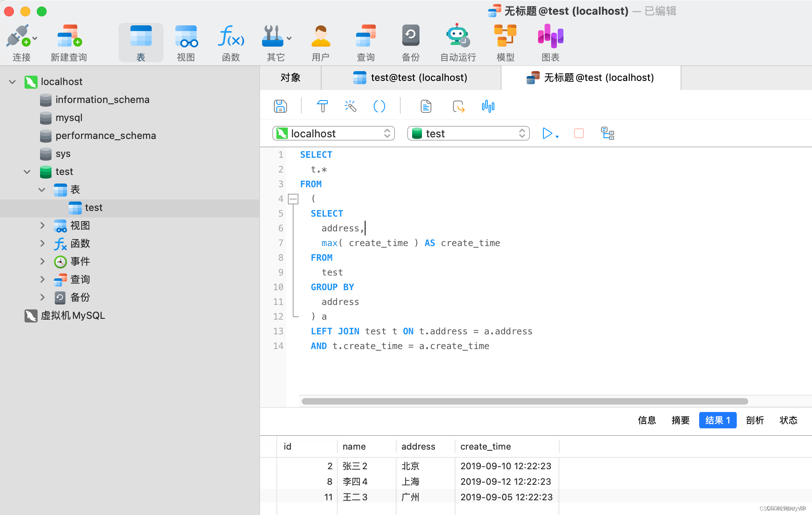Create chart from the bar graph icon
The width and height of the screenshot is (812, 515).
point(488,106)
